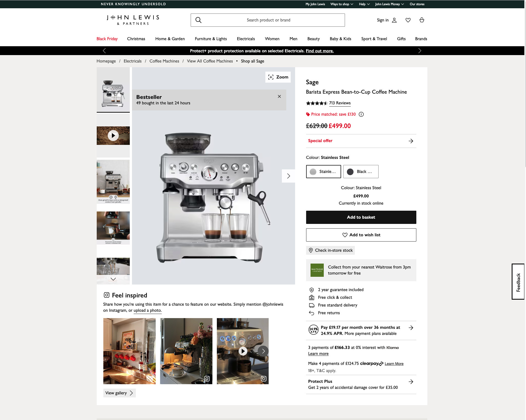This screenshot has height=420, width=526.
Task: Click the Add to basket button
Action: coord(361,217)
